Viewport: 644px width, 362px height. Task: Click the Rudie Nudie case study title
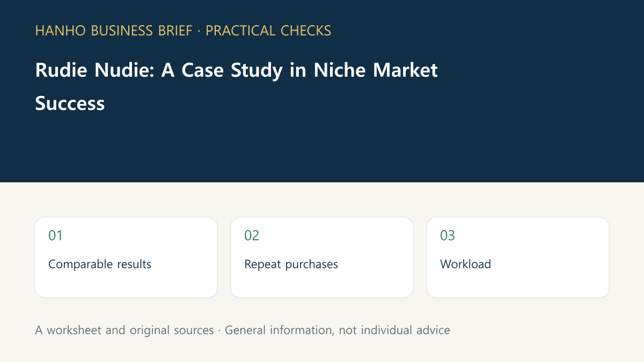point(236,86)
